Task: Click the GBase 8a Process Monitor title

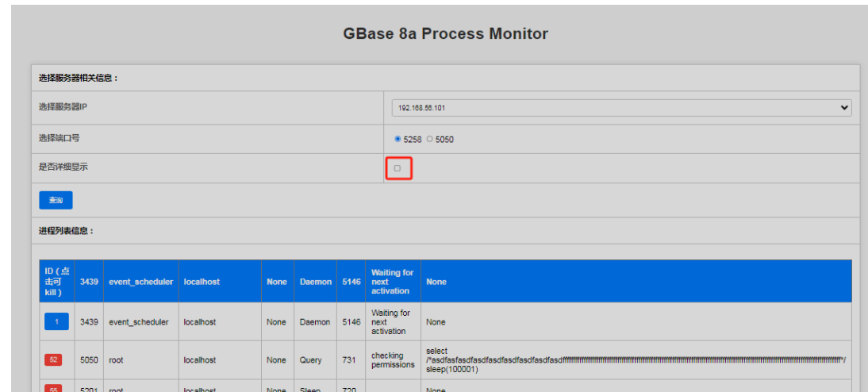Action: point(446,34)
